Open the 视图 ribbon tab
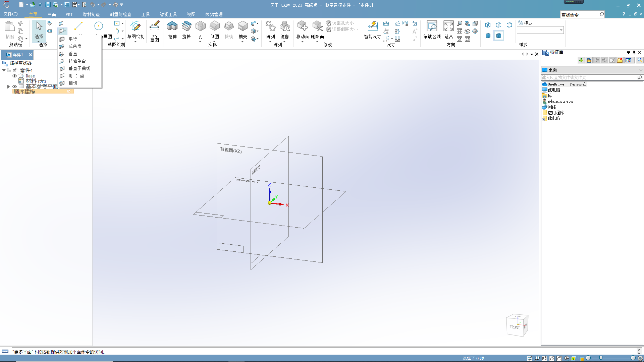 pyautogui.click(x=191, y=14)
